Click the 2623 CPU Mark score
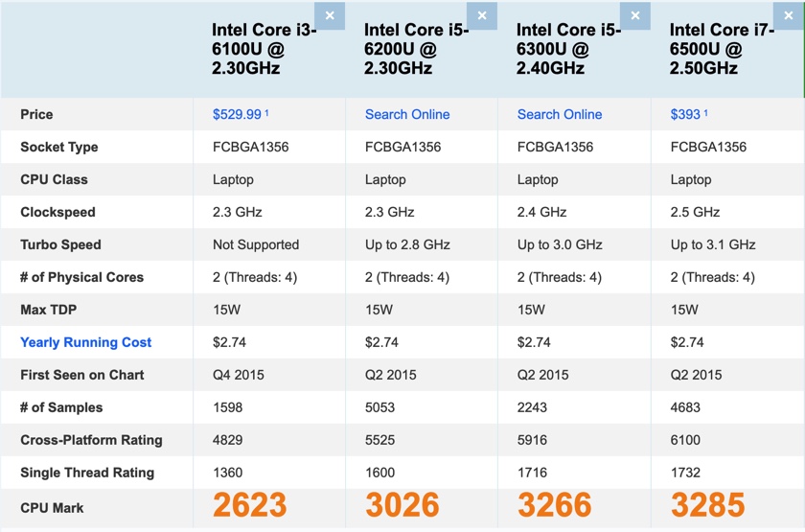Image resolution: width=805 pixels, height=532 pixels. coord(250,505)
